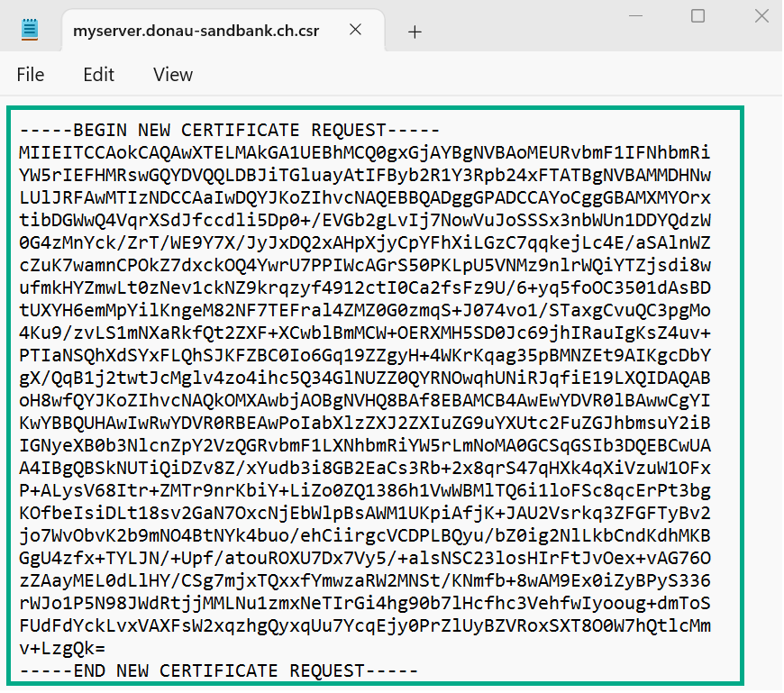
Task: Click the line starting with YW5rIEFHMRsw
Action: (365, 175)
